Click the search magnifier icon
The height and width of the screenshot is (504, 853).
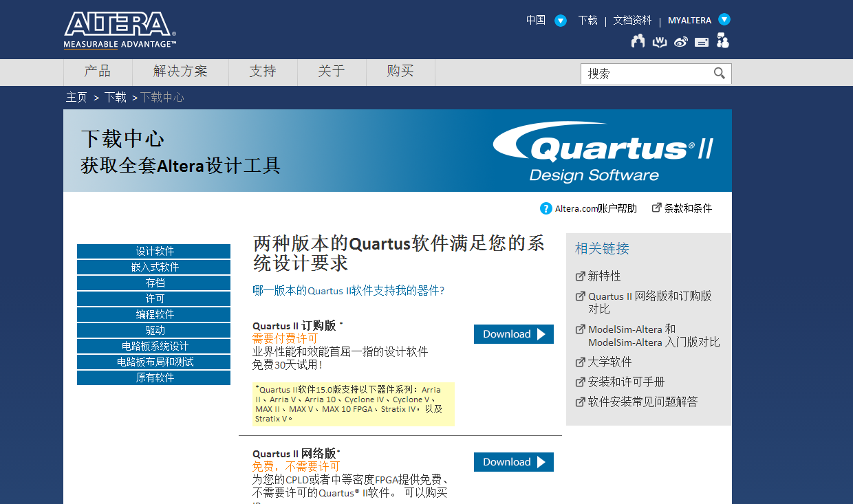(x=720, y=74)
